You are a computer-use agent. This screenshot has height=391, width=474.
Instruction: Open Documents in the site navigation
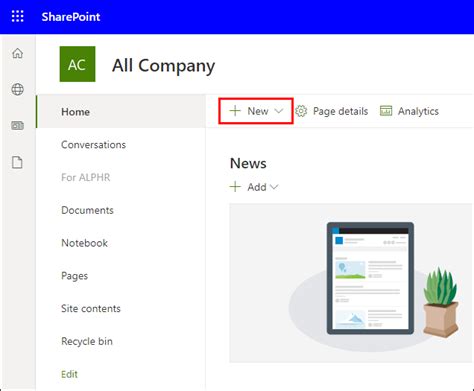pos(87,210)
